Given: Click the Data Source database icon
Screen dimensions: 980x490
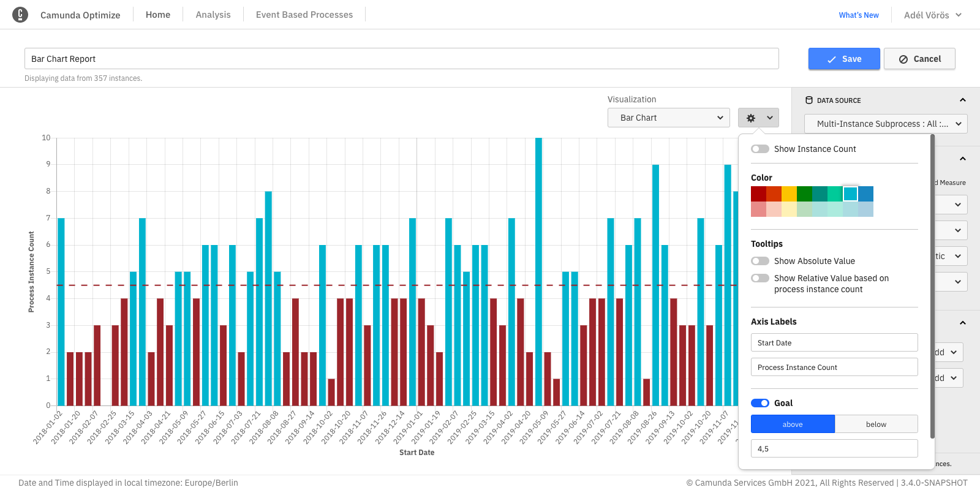Looking at the screenshot, I should tap(809, 100).
